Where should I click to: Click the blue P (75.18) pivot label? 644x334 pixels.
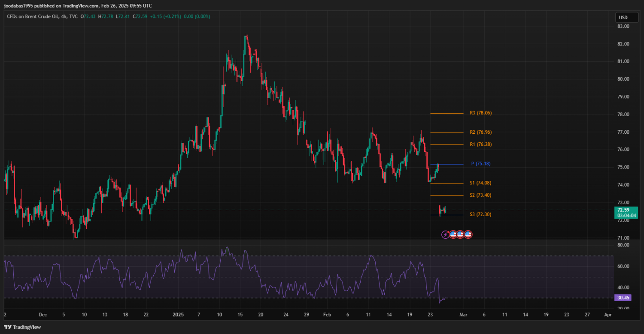pos(481,164)
